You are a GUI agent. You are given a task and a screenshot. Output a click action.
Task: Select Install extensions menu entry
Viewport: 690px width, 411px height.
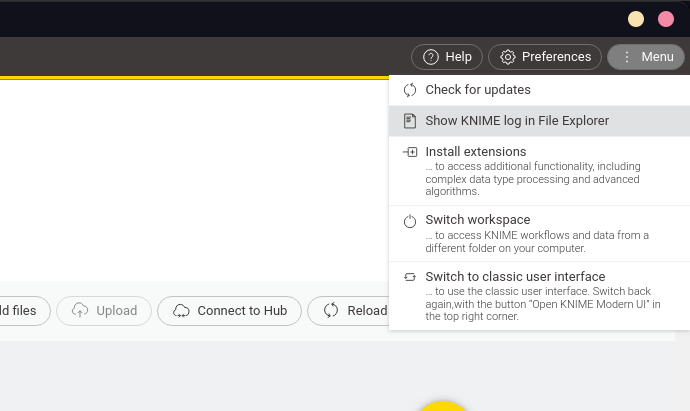pos(540,171)
